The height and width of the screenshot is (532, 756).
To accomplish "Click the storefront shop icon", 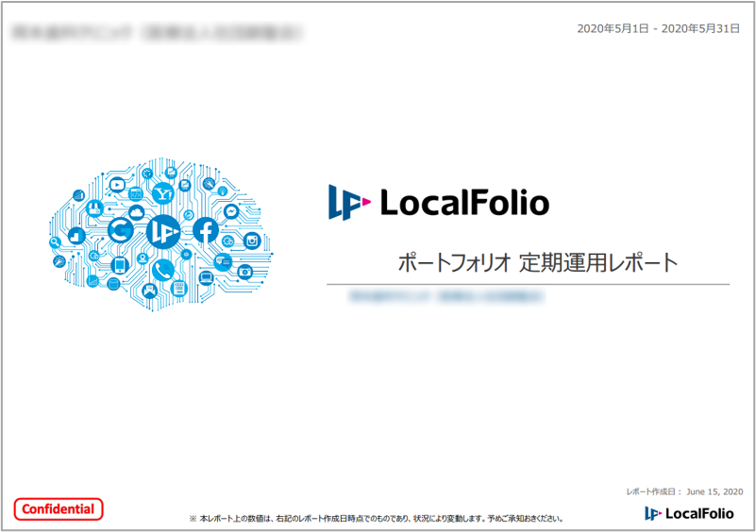I will (94, 208).
